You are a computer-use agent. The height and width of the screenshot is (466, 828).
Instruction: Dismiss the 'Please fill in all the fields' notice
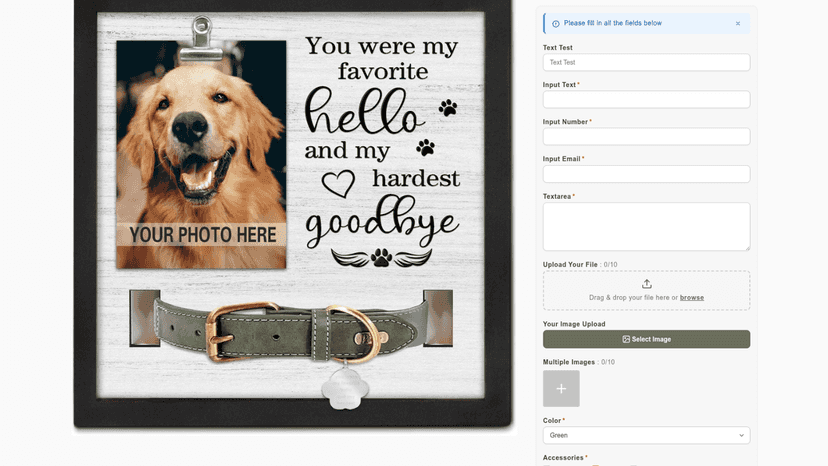tap(738, 24)
